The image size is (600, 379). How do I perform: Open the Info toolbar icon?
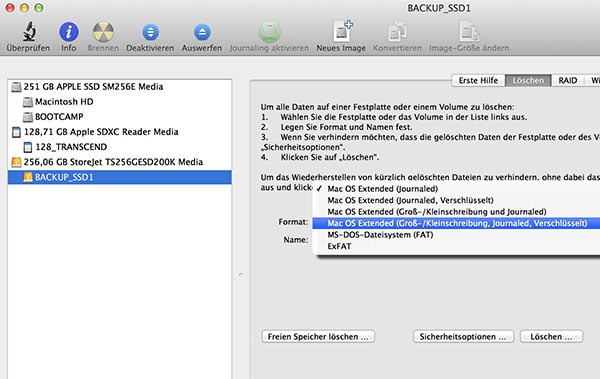coord(69,32)
